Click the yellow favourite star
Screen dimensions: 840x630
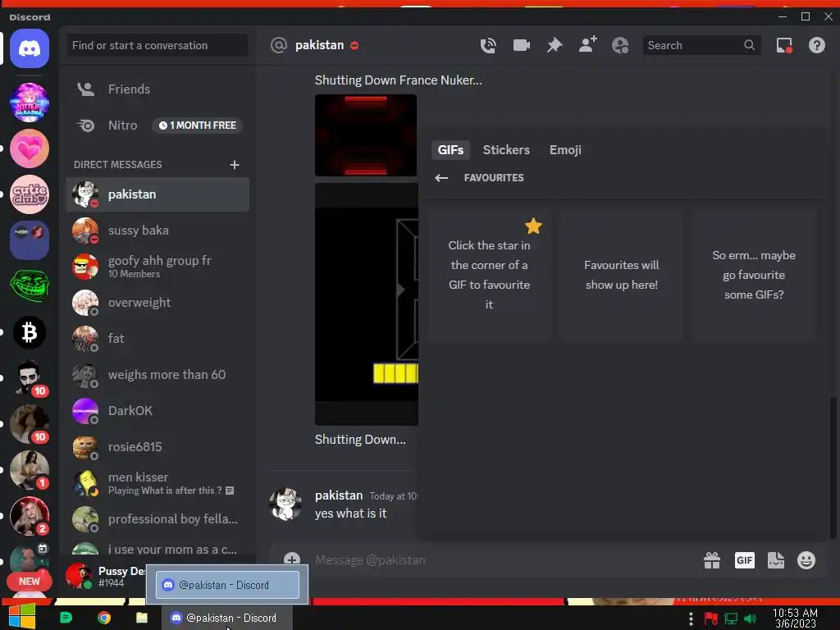tap(533, 226)
